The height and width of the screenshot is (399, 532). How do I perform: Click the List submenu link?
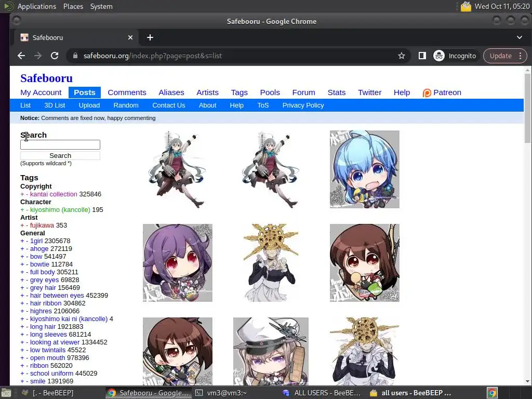pyautogui.click(x=25, y=105)
